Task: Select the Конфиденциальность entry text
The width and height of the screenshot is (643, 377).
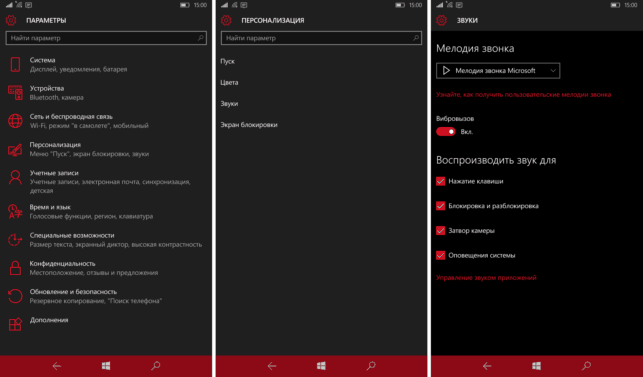Action: click(62, 263)
